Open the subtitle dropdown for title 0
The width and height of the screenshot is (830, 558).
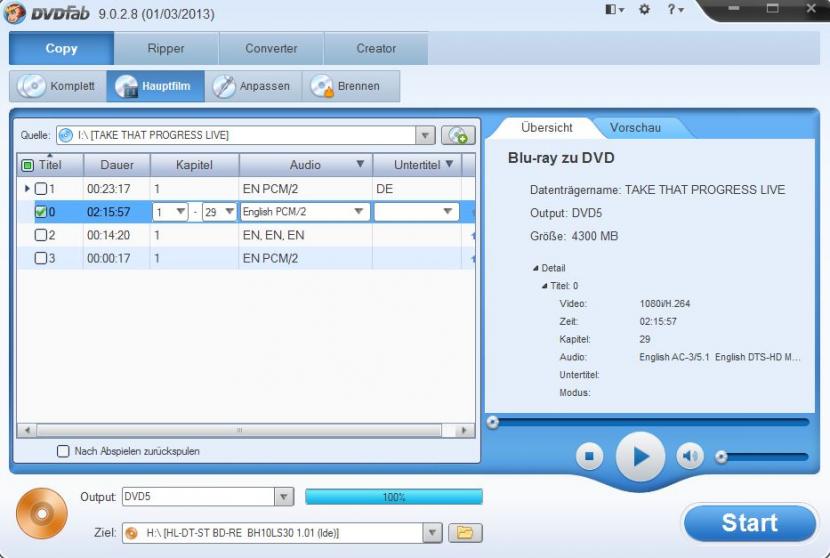tap(417, 212)
